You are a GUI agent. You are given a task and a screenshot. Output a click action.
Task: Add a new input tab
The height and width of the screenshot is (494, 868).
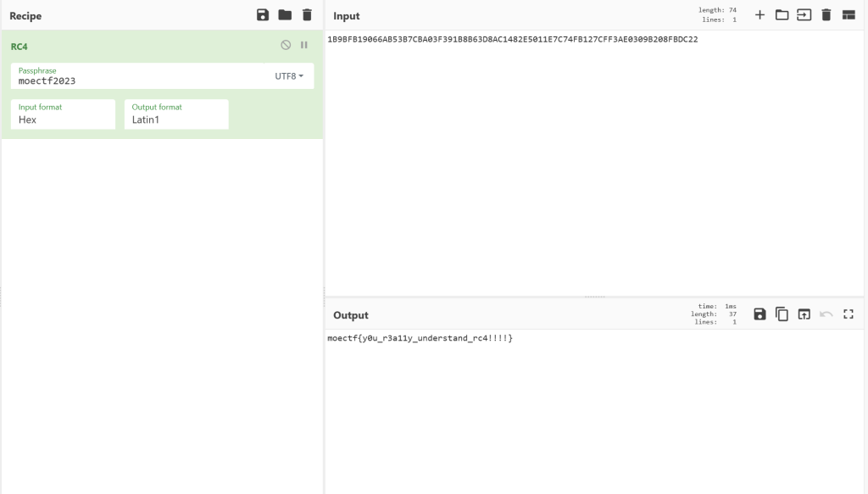point(759,15)
